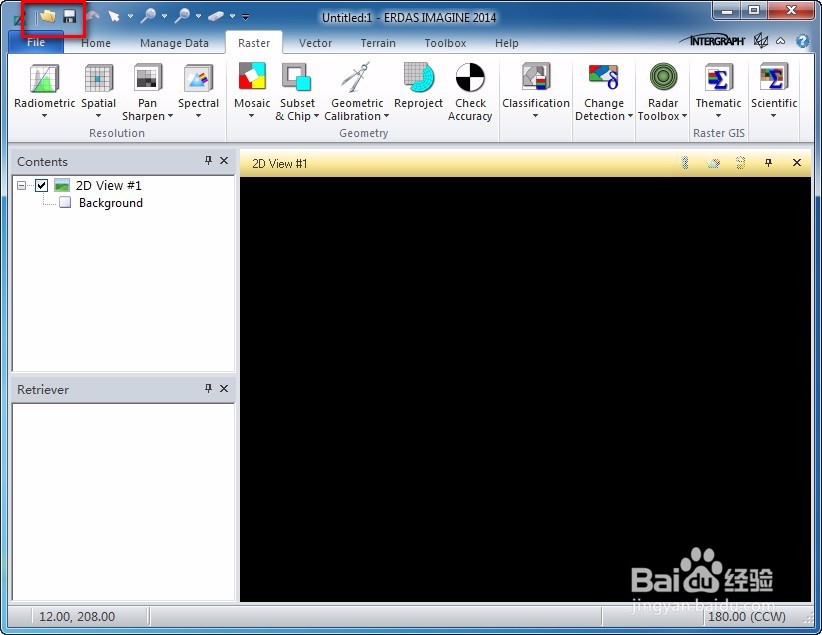Switch to the Terrain tab
822x635 pixels.
(x=378, y=43)
